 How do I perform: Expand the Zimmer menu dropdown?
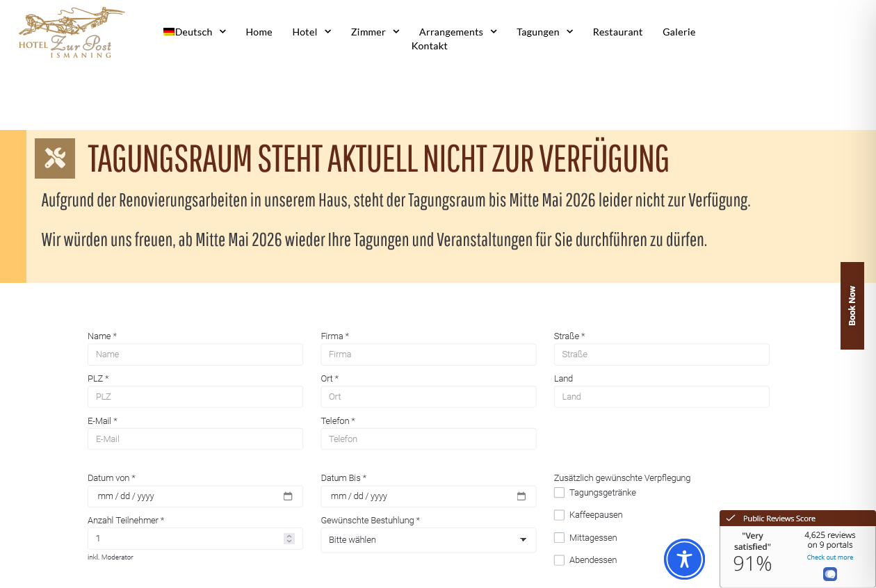click(375, 32)
